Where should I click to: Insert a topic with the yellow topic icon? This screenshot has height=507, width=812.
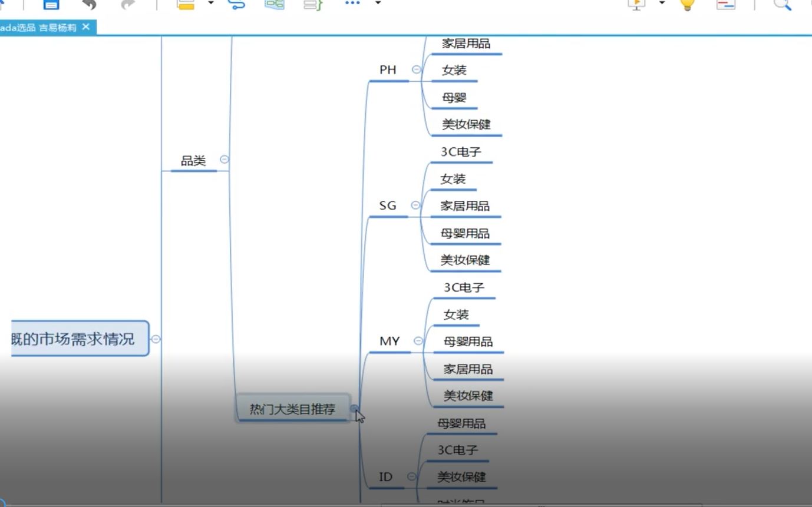(186, 4)
